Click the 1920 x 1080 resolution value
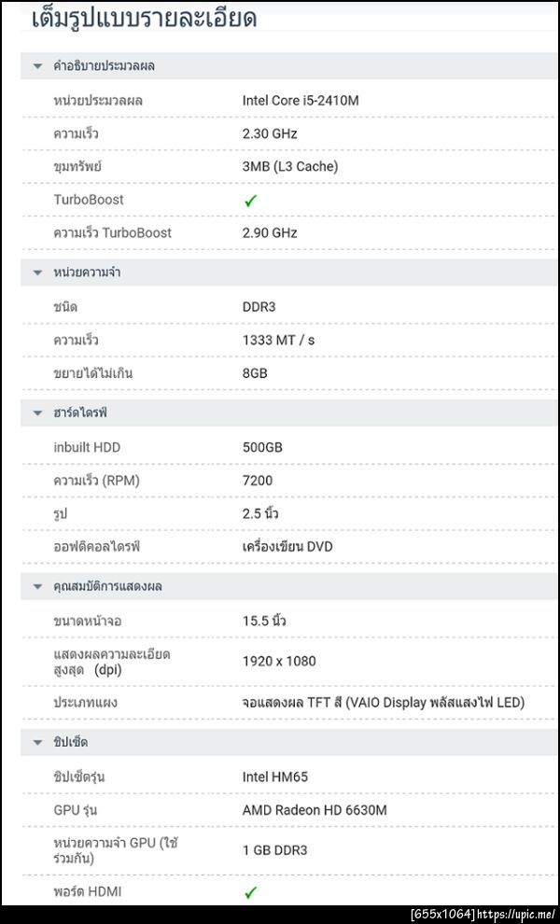This screenshot has height=924, width=560. coord(279,661)
